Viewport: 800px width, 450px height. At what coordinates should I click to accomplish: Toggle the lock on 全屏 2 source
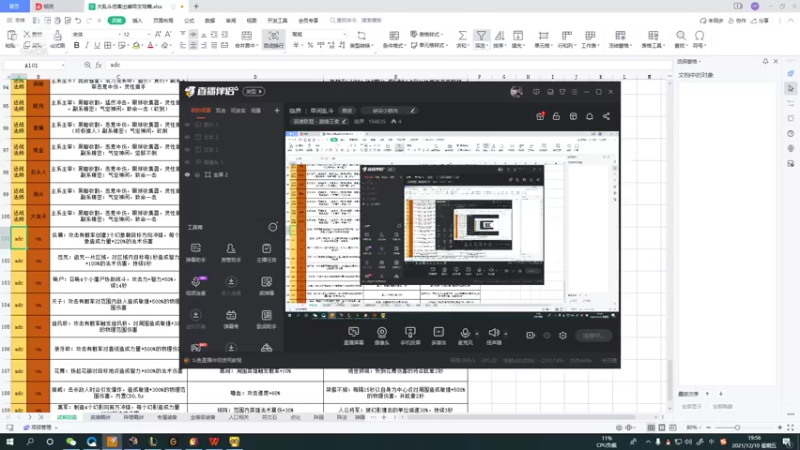coord(197,174)
